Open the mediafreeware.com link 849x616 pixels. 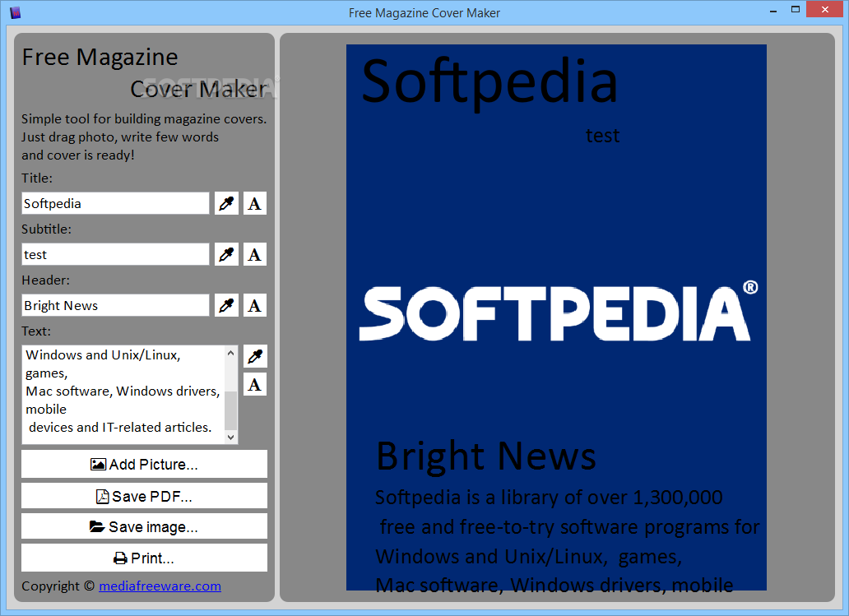coord(160,586)
